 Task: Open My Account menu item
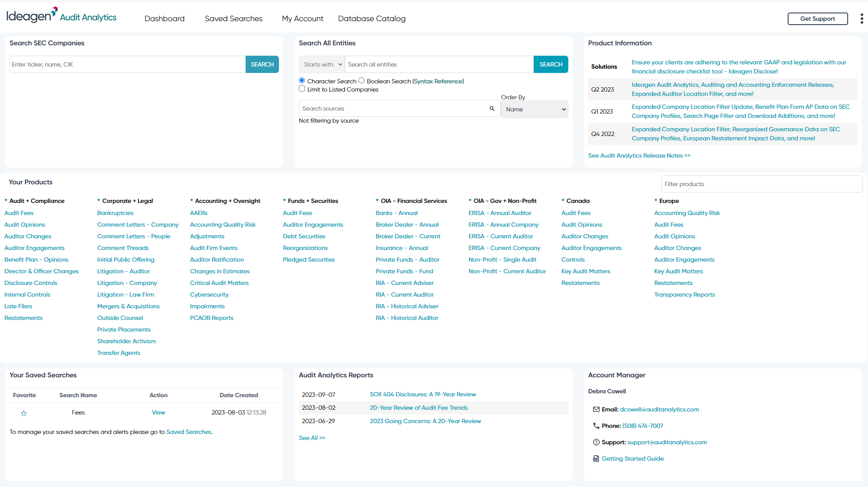coord(303,19)
